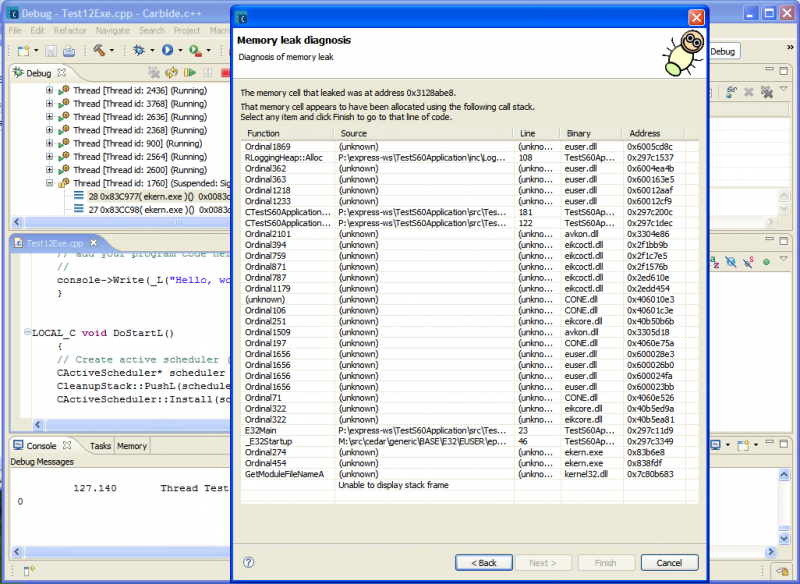Viewport: 800px width, 584px height.
Task: Show hidden perspectives via the chevron
Action: pyautogui.click(x=790, y=47)
